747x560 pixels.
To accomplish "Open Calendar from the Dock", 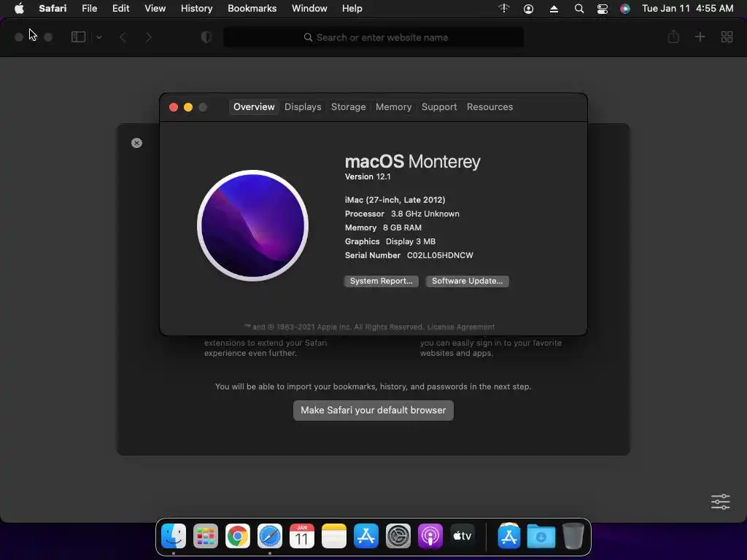I will [301, 536].
